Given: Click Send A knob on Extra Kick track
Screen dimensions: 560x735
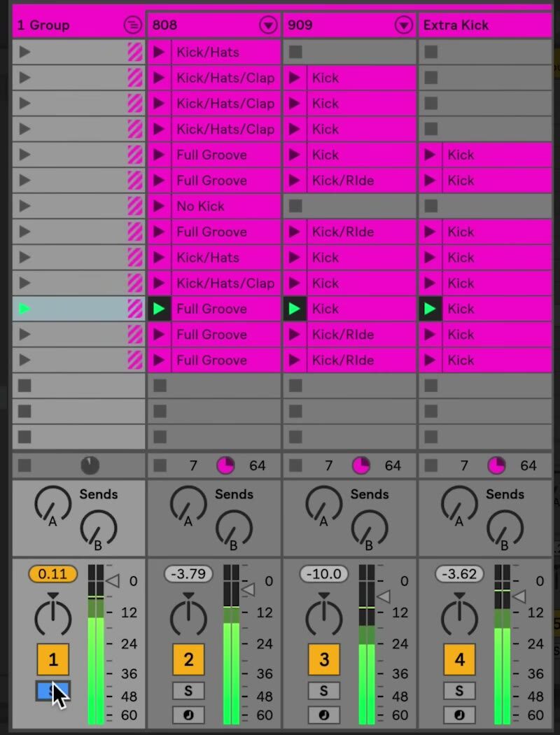Looking at the screenshot, I should click(x=459, y=505).
